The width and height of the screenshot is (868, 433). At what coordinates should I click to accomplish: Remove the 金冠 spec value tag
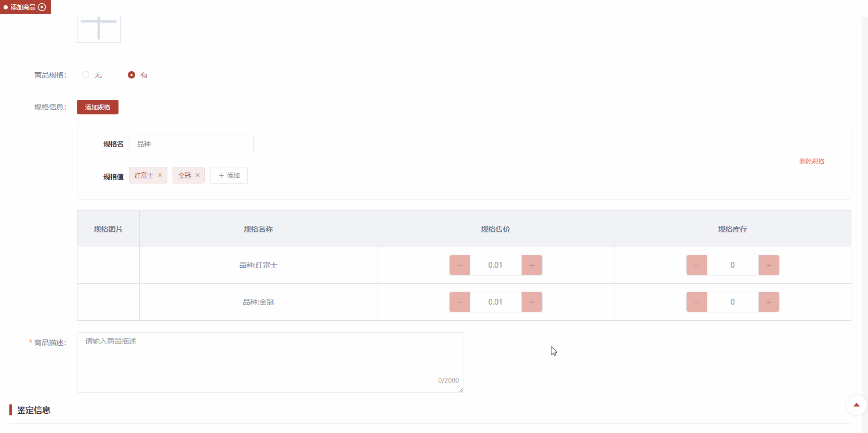[198, 175]
